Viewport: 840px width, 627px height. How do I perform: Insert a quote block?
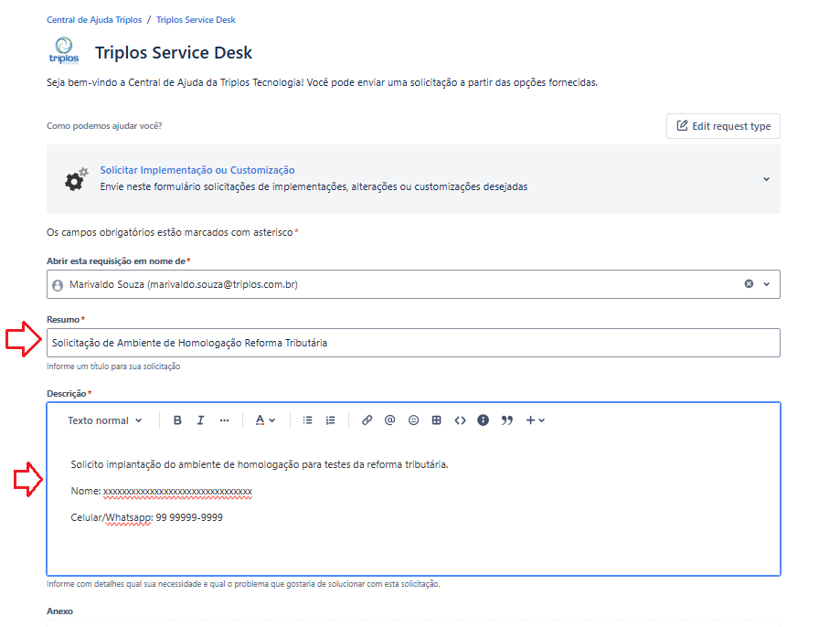[507, 420]
